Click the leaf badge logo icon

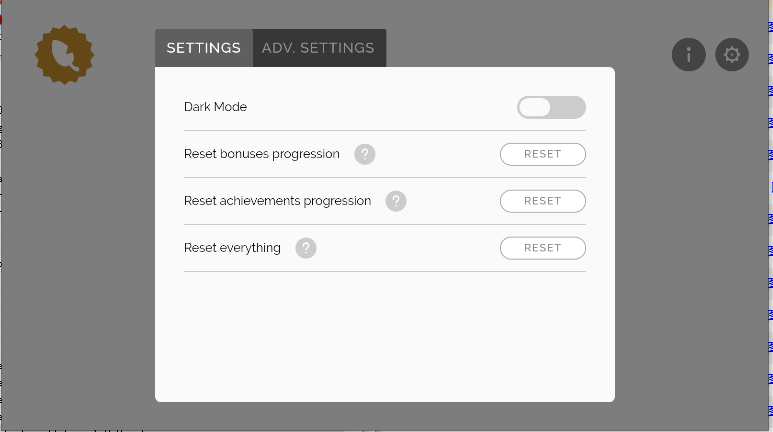click(64, 55)
